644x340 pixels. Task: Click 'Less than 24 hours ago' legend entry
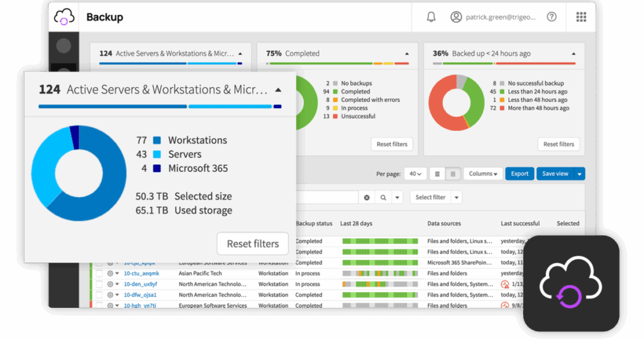coord(538,92)
